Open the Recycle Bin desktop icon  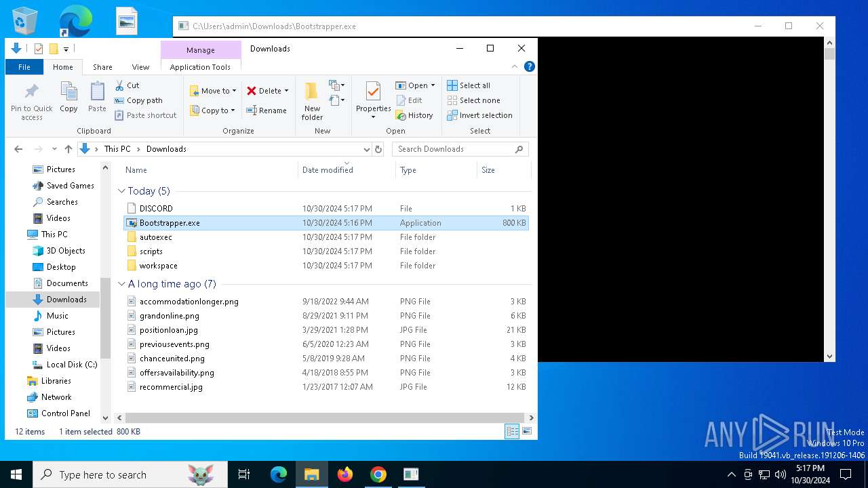click(25, 21)
